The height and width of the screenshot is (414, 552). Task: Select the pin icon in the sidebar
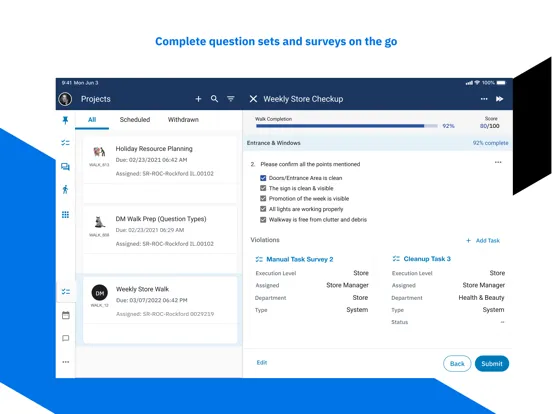[65, 120]
